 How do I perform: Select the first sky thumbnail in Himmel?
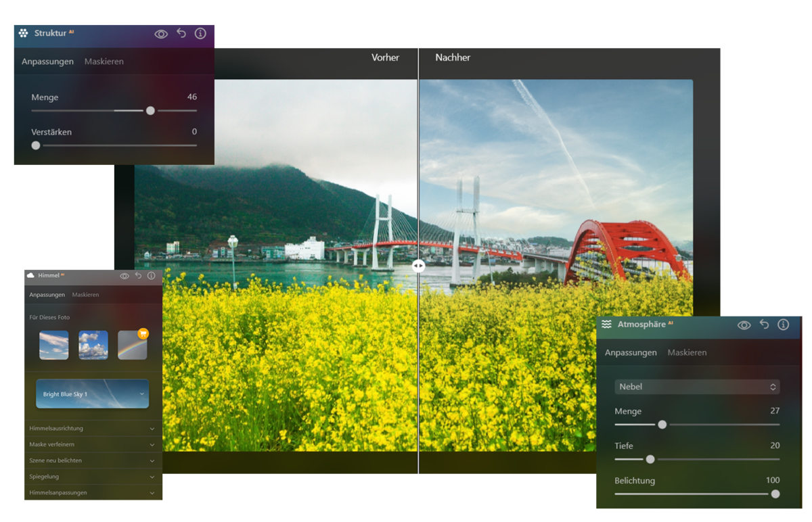(x=53, y=346)
